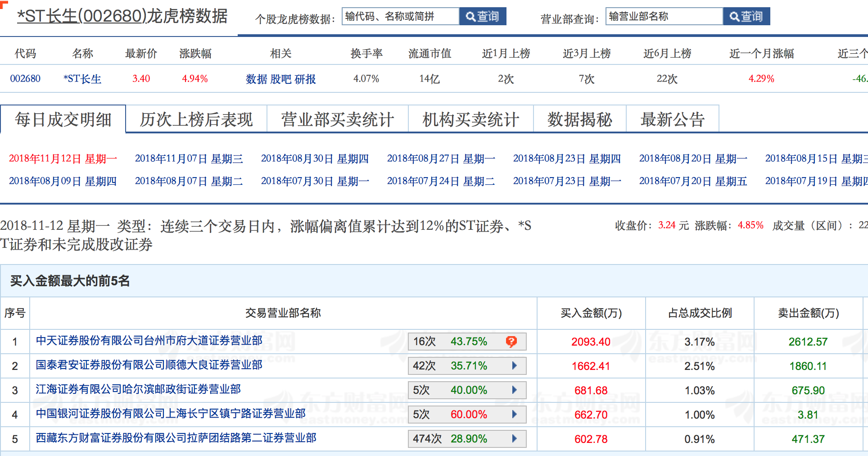View the 最新公告 tab
This screenshot has width=868, height=456.
tap(673, 120)
